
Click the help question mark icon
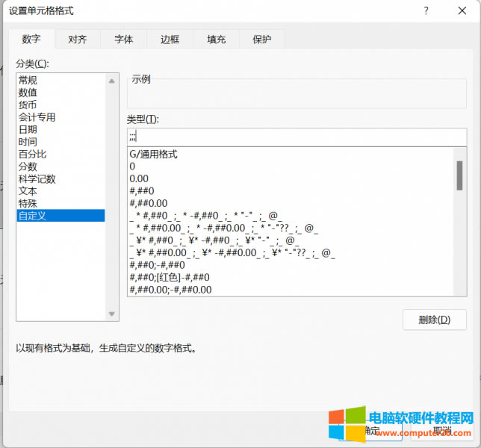pyautogui.click(x=426, y=11)
